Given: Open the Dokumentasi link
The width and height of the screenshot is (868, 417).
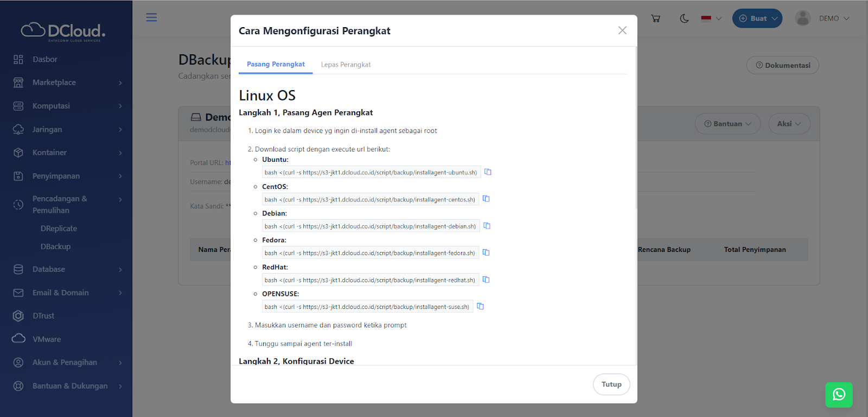Looking at the screenshot, I should 782,65.
